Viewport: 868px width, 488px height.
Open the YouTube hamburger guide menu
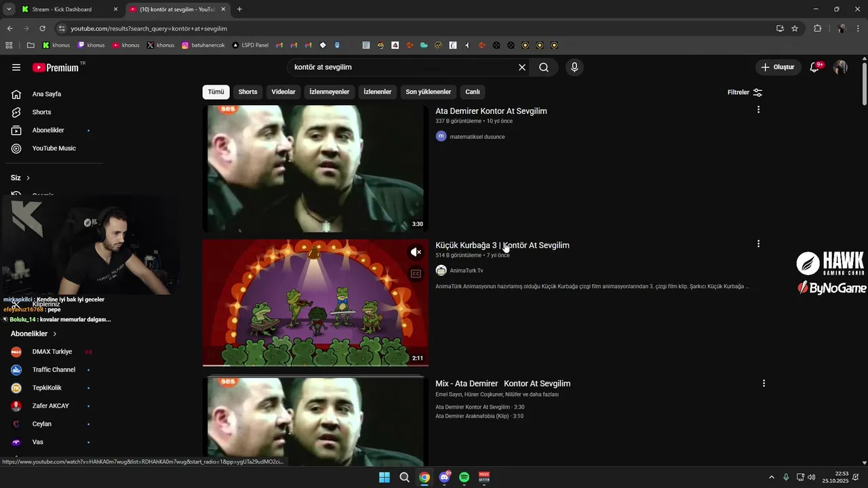[x=16, y=67]
